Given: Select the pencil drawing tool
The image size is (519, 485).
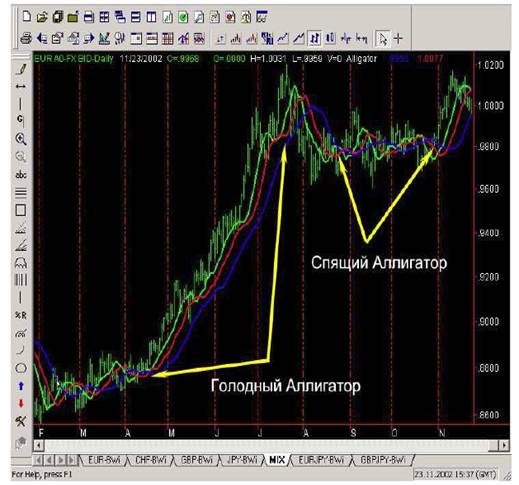Looking at the screenshot, I should [x=21, y=69].
